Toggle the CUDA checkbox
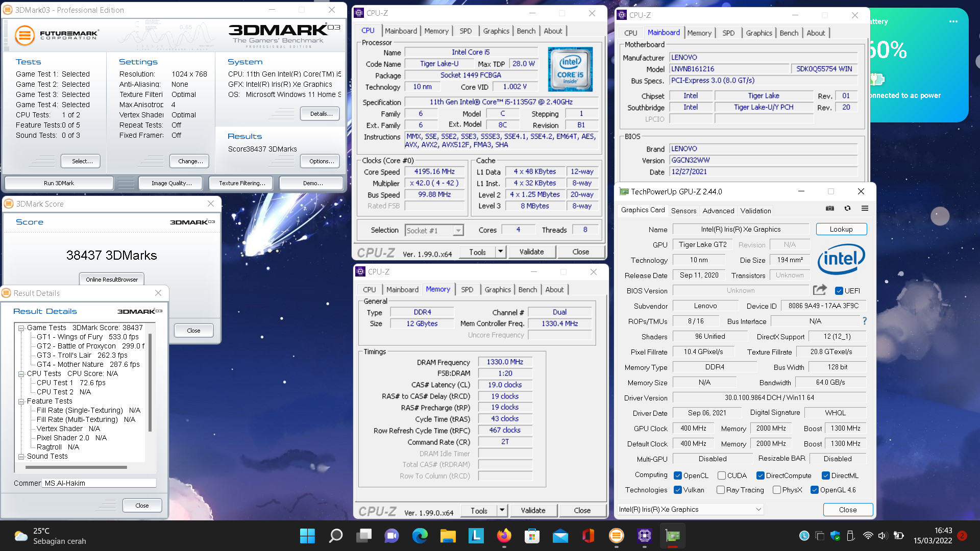The width and height of the screenshot is (980, 551). (x=721, y=475)
